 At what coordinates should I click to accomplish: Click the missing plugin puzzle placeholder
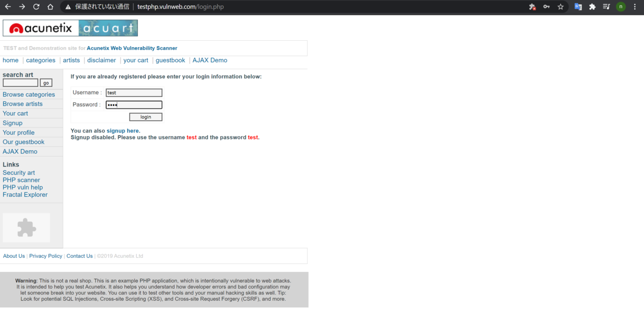point(26,227)
